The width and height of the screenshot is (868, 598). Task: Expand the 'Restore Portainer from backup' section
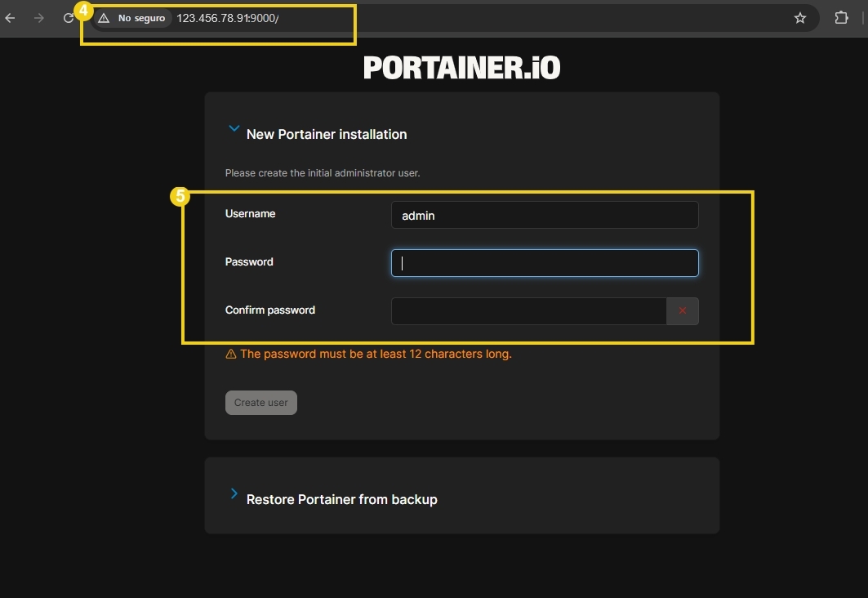click(x=342, y=499)
